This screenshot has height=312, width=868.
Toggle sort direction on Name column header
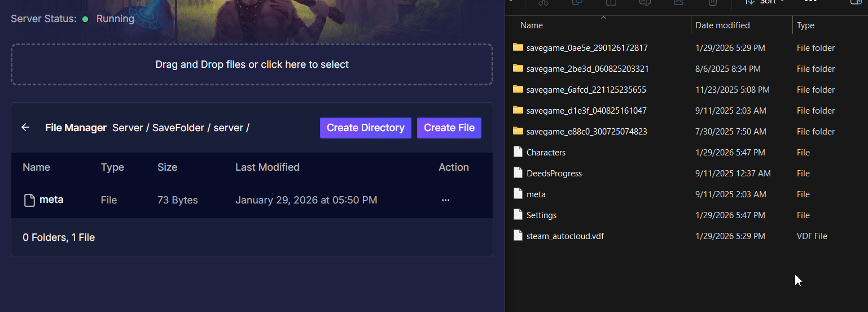(532, 25)
